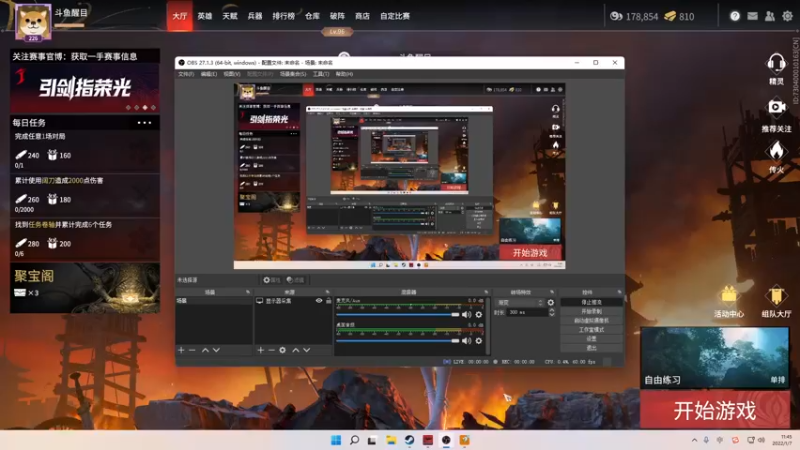Open the game mail envelope icon
The width and height of the screenshot is (800, 450).
click(x=752, y=16)
